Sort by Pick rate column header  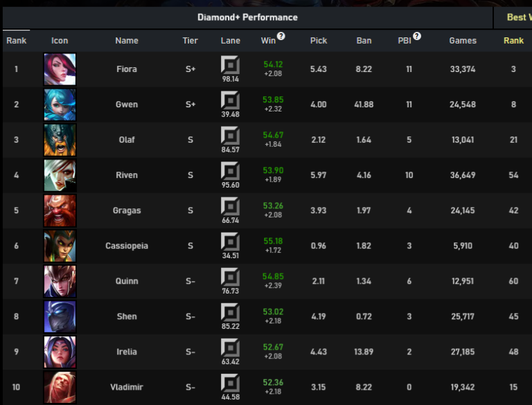click(x=319, y=41)
